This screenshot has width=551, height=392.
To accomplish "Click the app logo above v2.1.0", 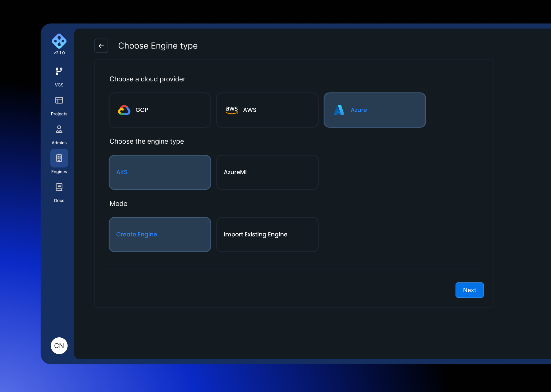I will (x=59, y=41).
